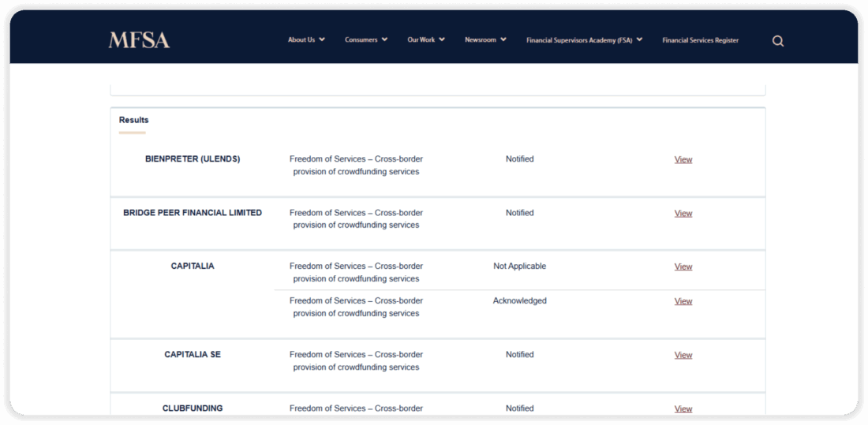This screenshot has height=425, width=868.
Task: Click BIENPRETER's Notified status
Action: pyautogui.click(x=520, y=158)
